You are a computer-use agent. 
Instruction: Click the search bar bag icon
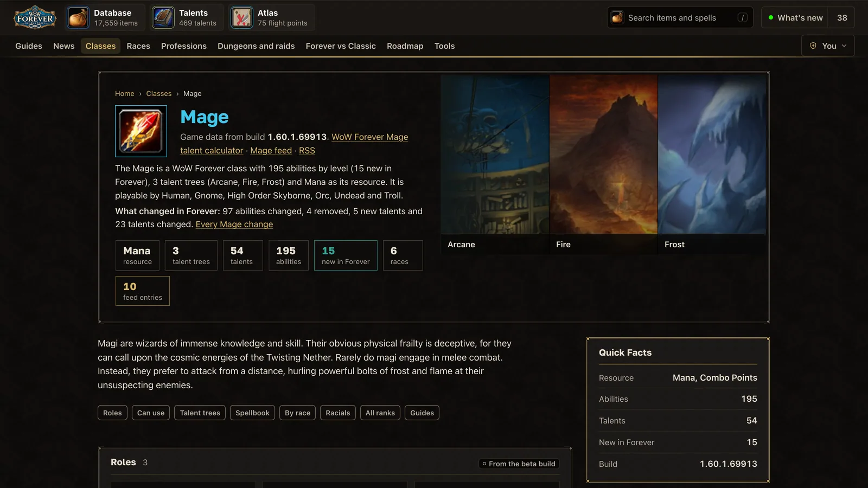[617, 18]
